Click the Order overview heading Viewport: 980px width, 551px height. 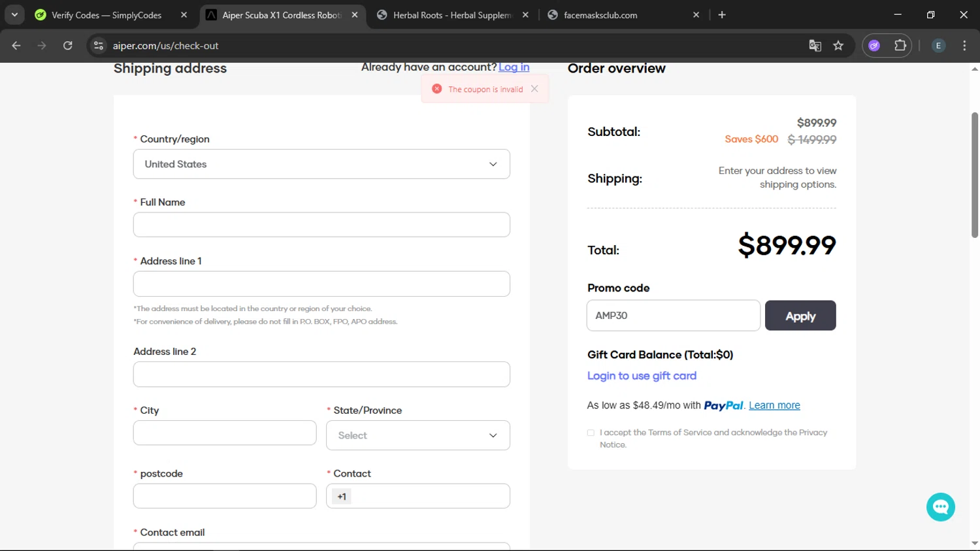(x=616, y=68)
